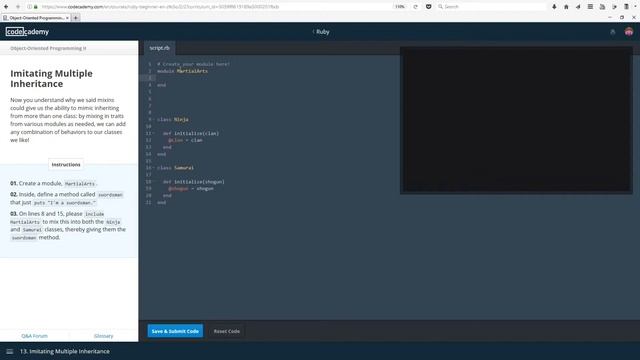The image size is (640, 360).
Task: Collapse the class Samurai fold arrow
Action: click(x=154, y=168)
